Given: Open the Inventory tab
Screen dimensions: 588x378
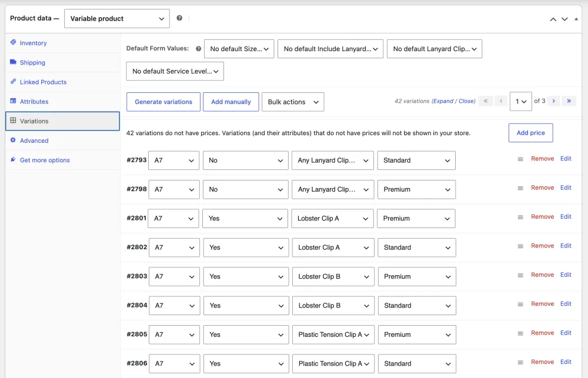Looking at the screenshot, I should click(x=63, y=43).
